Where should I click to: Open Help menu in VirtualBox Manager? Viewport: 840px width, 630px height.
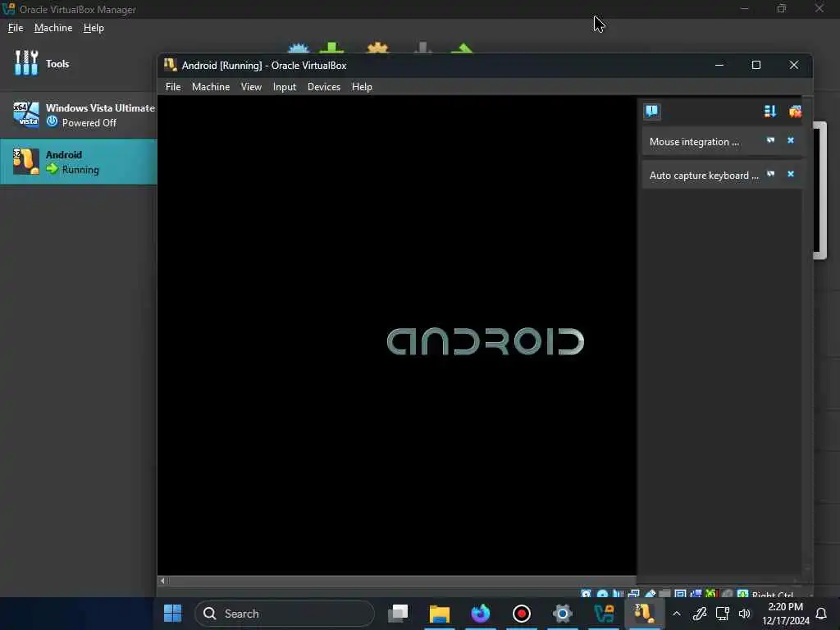pos(94,28)
